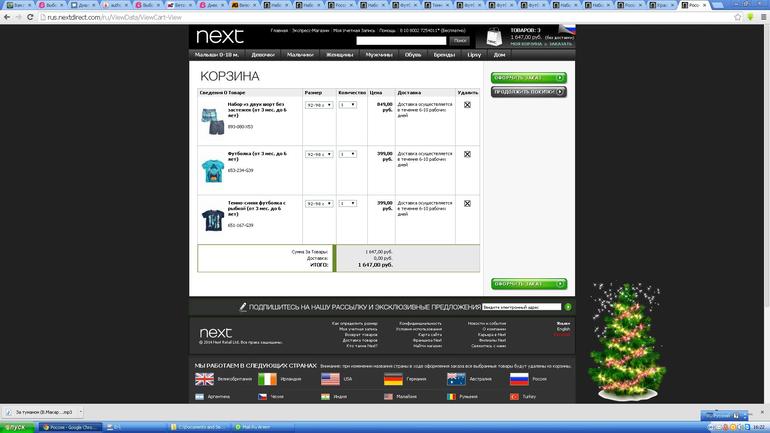Choose the Ireland flag icon
This screenshot has width=770, height=433.
coord(267,380)
